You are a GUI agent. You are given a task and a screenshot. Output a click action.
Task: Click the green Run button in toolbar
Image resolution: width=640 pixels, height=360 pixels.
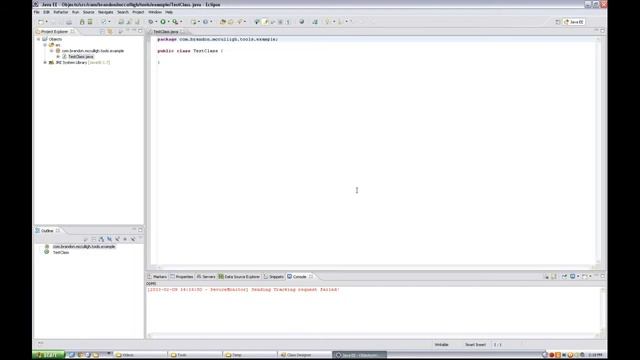pyautogui.click(x=163, y=22)
